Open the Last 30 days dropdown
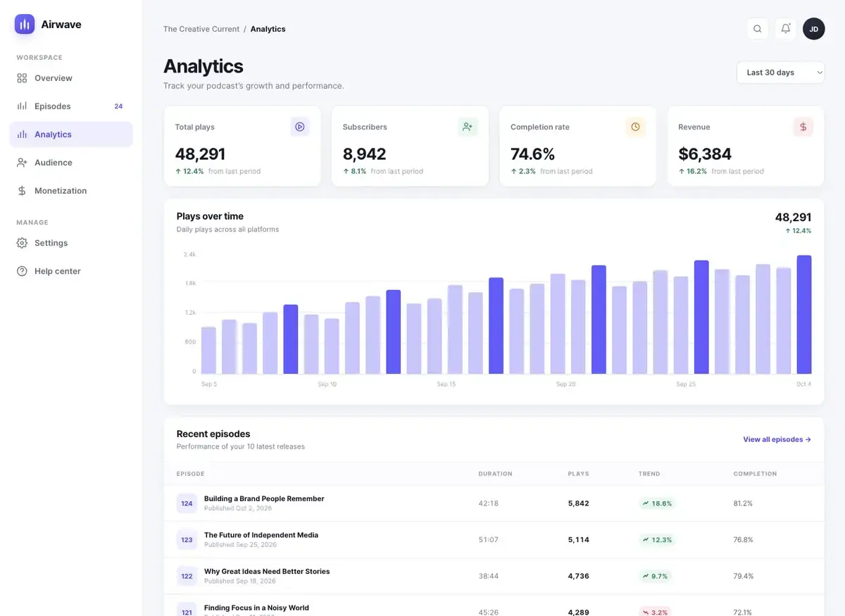Image resolution: width=845 pixels, height=616 pixels. point(780,73)
